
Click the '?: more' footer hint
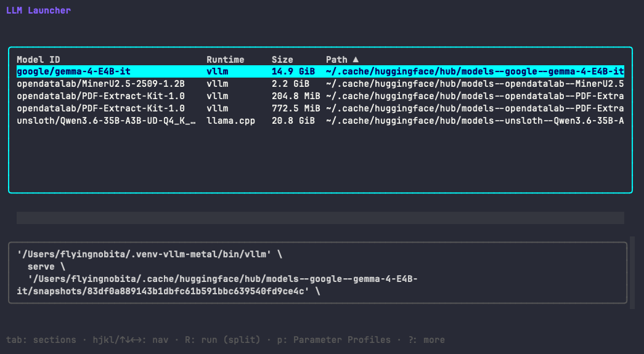tap(426, 340)
